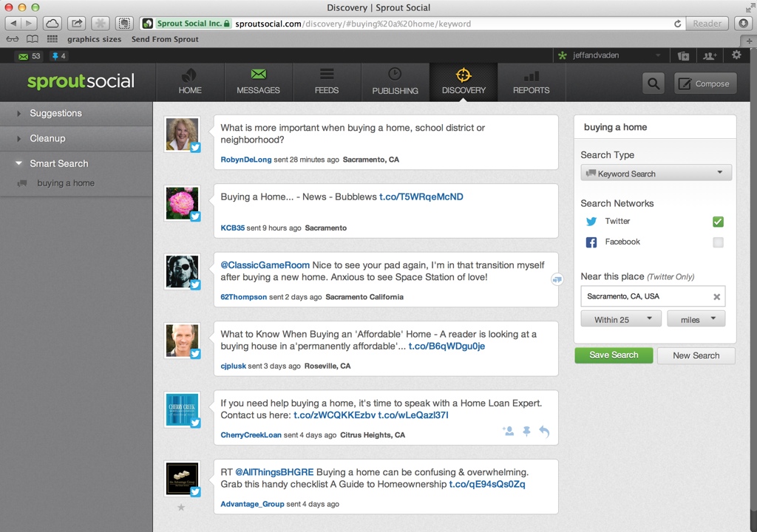Clear the Sacramento location with the X
Screen dimensions: 757x532
click(717, 297)
